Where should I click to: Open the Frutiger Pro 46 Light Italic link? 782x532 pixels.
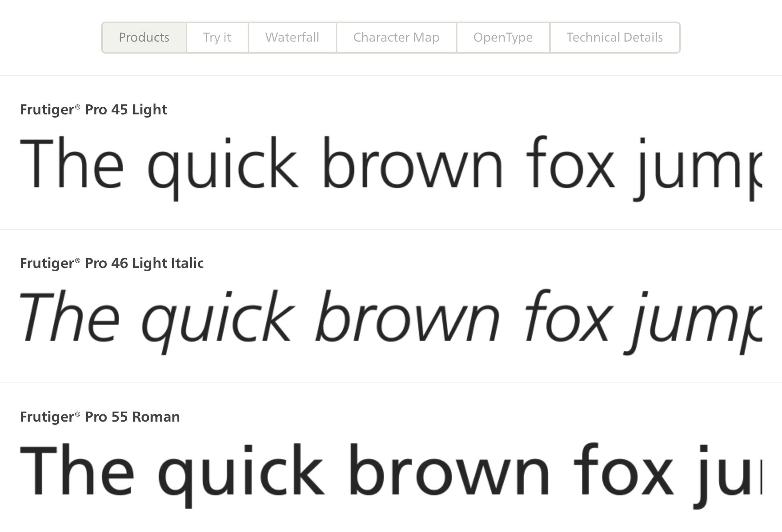(x=112, y=263)
